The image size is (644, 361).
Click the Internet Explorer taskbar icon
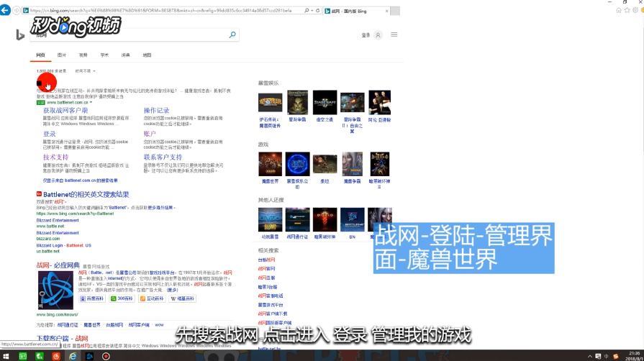[x=72, y=356]
